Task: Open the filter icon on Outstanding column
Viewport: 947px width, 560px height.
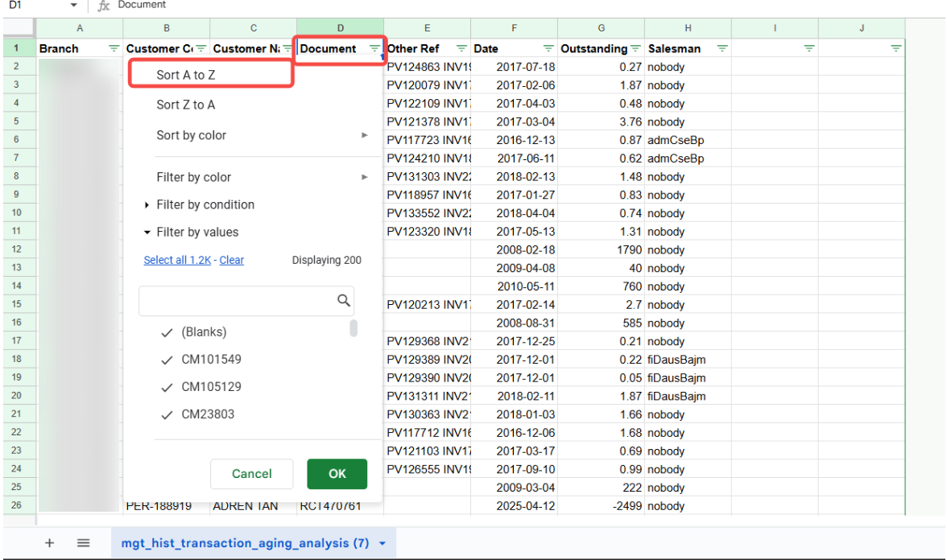Action: [x=635, y=48]
